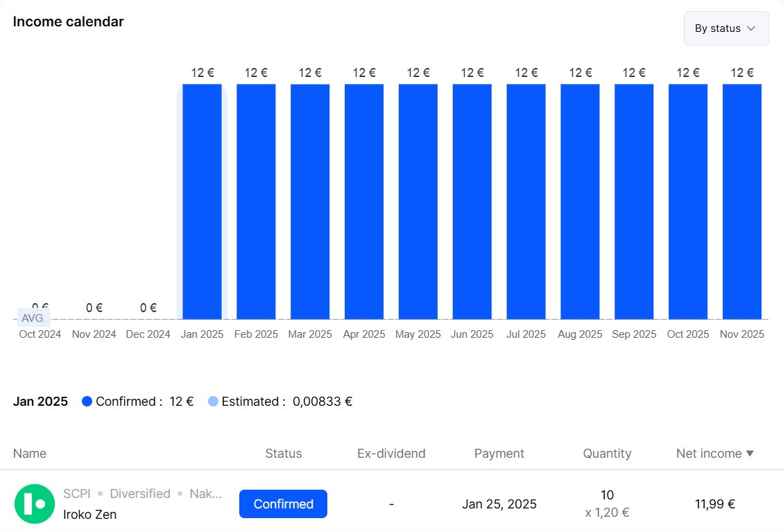Click the Jan 2025 axis label
783x532 pixels.
(x=202, y=334)
